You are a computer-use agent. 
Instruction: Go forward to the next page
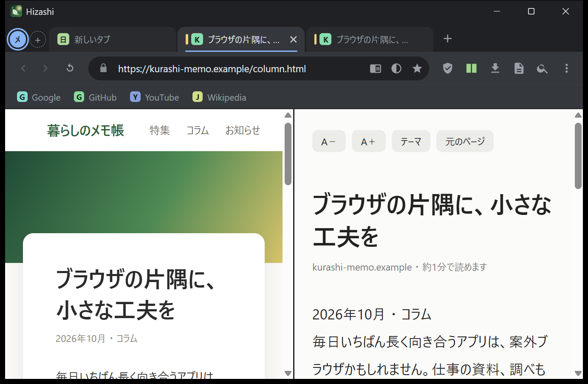pyautogui.click(x=45, y=68)
